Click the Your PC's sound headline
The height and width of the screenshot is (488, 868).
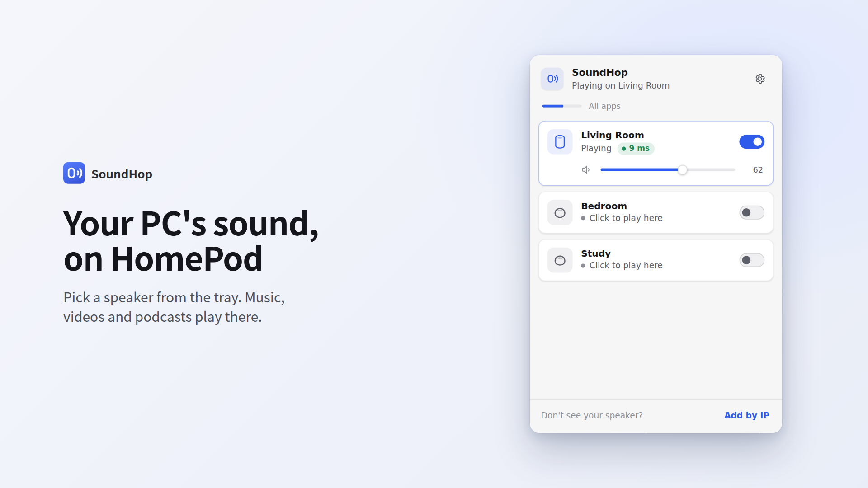[x=191, y=241]
